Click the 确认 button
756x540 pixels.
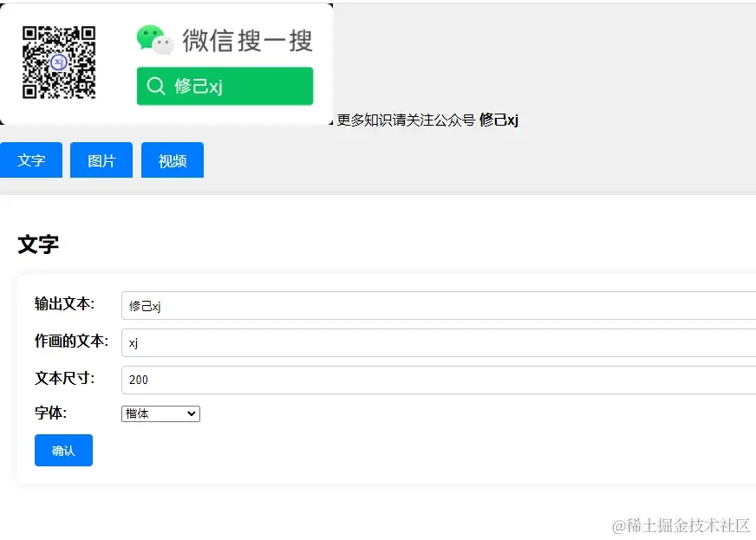63,451
